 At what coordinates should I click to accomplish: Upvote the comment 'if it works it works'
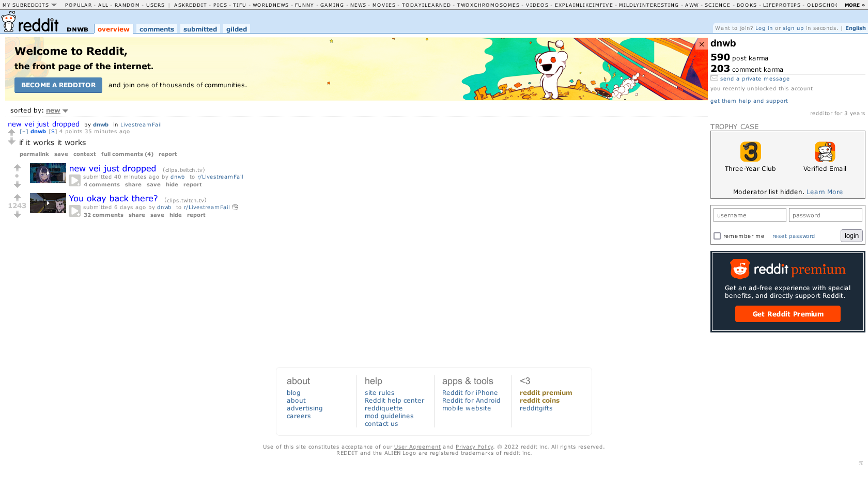(11, 133)
